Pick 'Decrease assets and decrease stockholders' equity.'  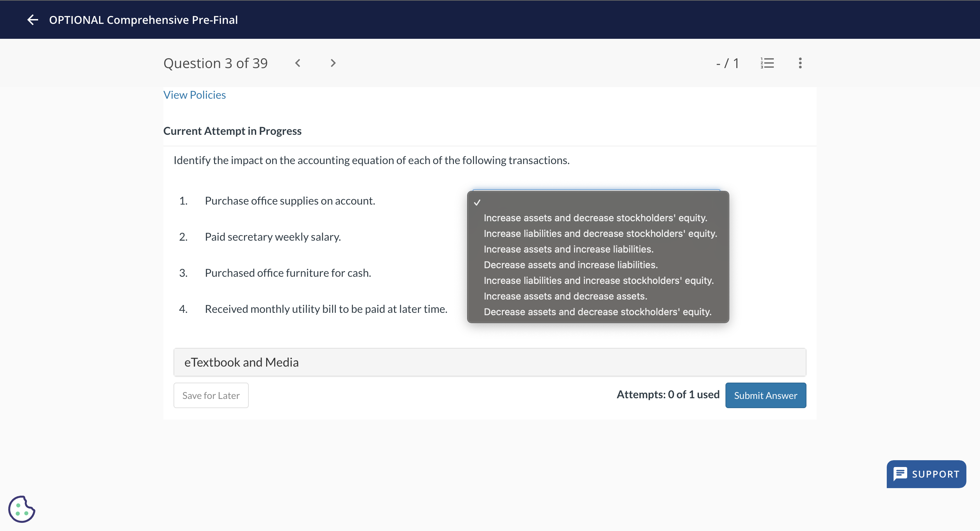pos(597,312)
